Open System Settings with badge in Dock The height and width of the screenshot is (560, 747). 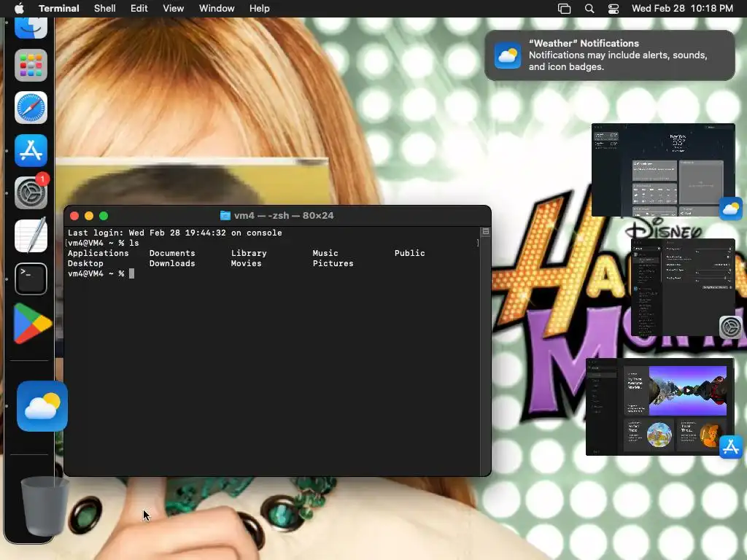pyautogui.click(x=31, y=192)
